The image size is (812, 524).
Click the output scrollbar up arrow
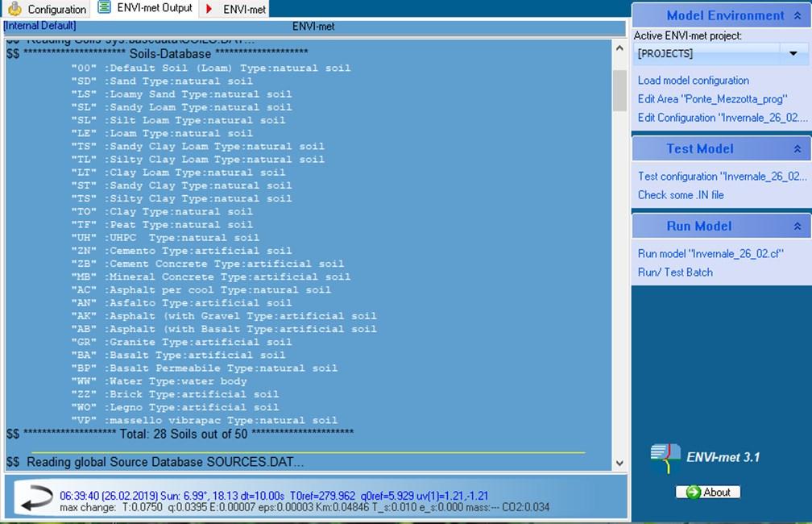pyautogui.click(x=619, y=48)
